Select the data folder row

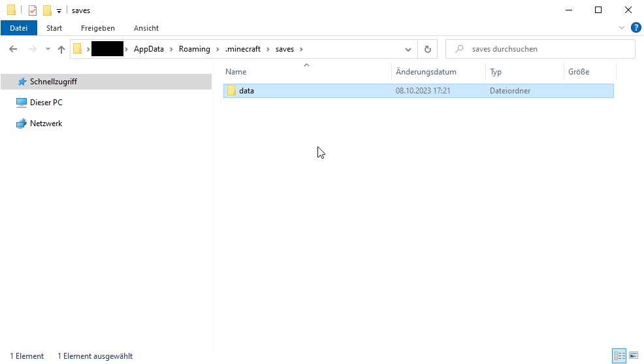(419, 91)
